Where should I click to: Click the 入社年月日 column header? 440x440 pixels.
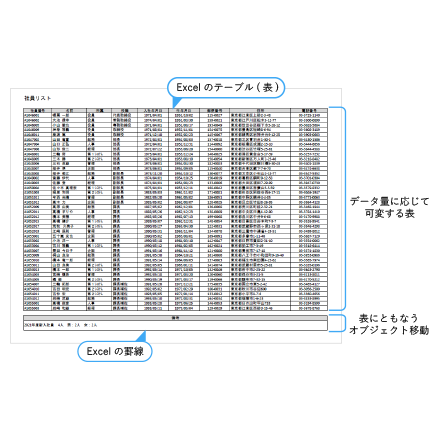153,110
